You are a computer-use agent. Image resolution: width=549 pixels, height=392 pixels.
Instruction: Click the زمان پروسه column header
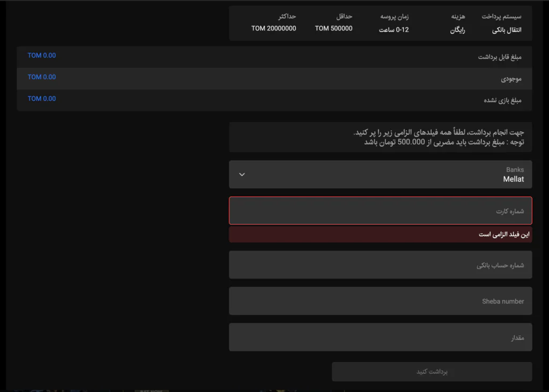(x=395, y=17)
